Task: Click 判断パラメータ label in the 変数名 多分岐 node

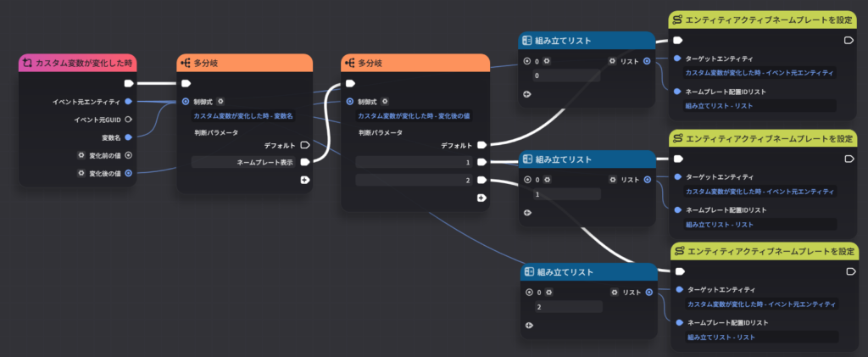Action: pyautogui.click(x=216, y=133)
